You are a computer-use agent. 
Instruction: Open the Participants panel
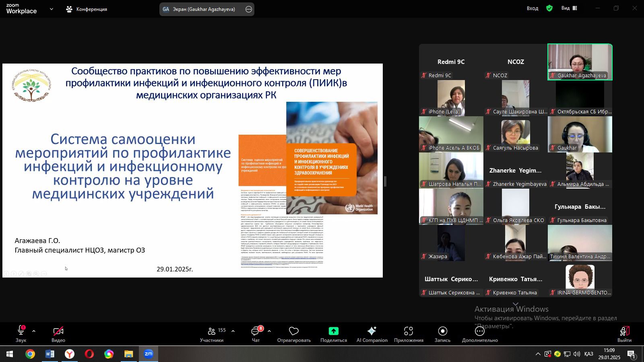(x=212, y=334)
